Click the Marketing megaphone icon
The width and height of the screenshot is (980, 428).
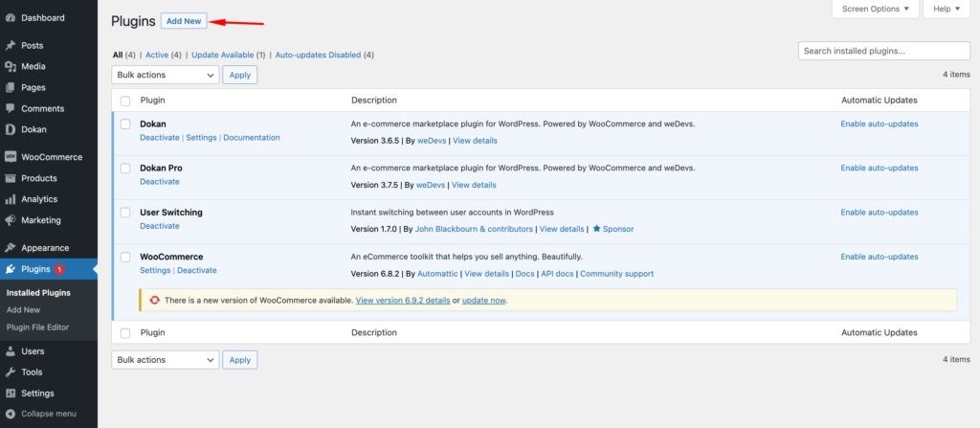10,220
